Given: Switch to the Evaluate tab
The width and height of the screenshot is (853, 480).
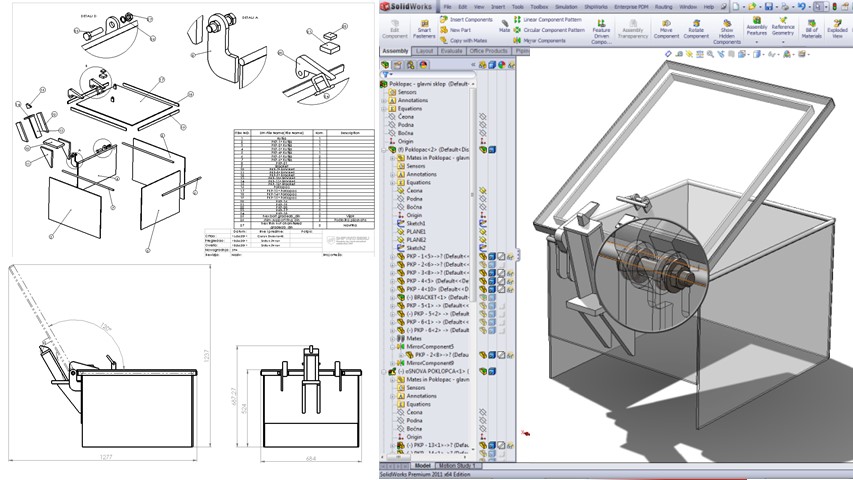Looking at the screenshot, I should click(452, 50).
